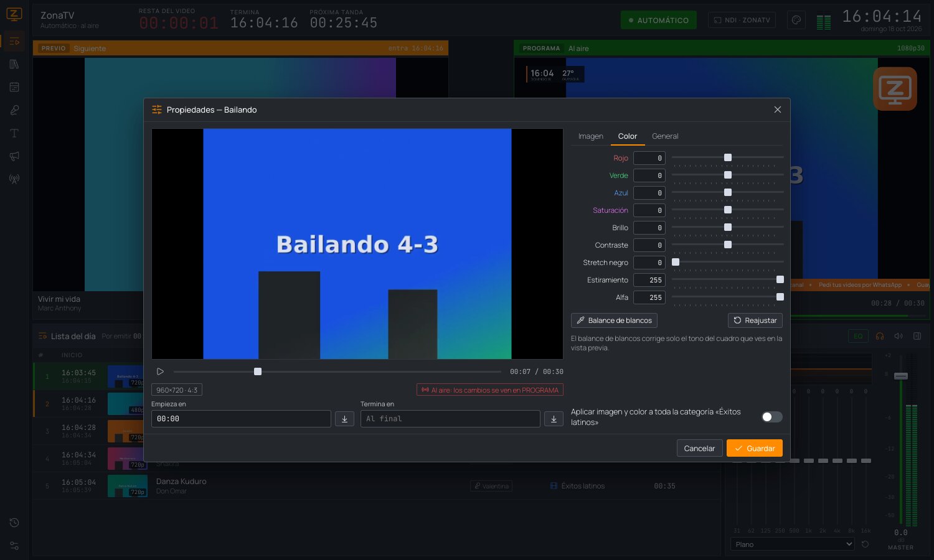Click the NDI · ZONATV output button
934x560 pixels.
[x=742, y=20]
